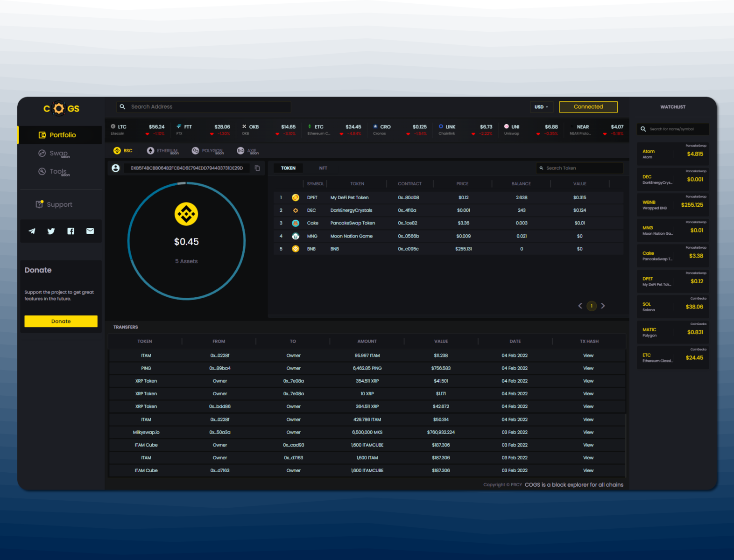Click the Connected wallet button
Viewport: 734px width, 560px height.
point(588,107)
